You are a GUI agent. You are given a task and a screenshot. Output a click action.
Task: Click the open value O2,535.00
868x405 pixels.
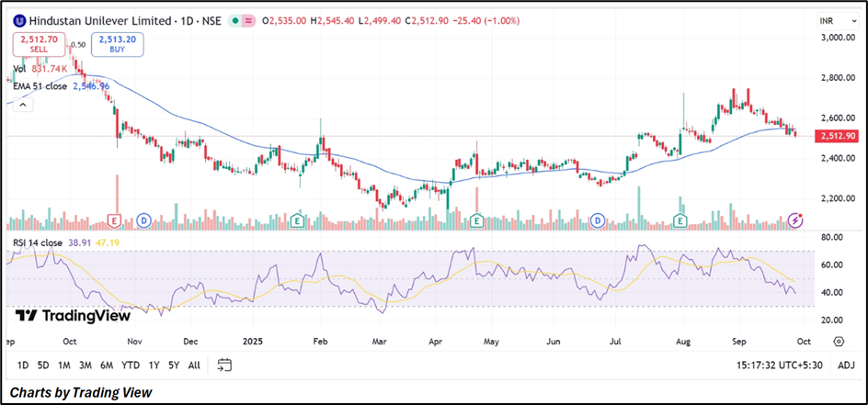[x=284, y=21]
